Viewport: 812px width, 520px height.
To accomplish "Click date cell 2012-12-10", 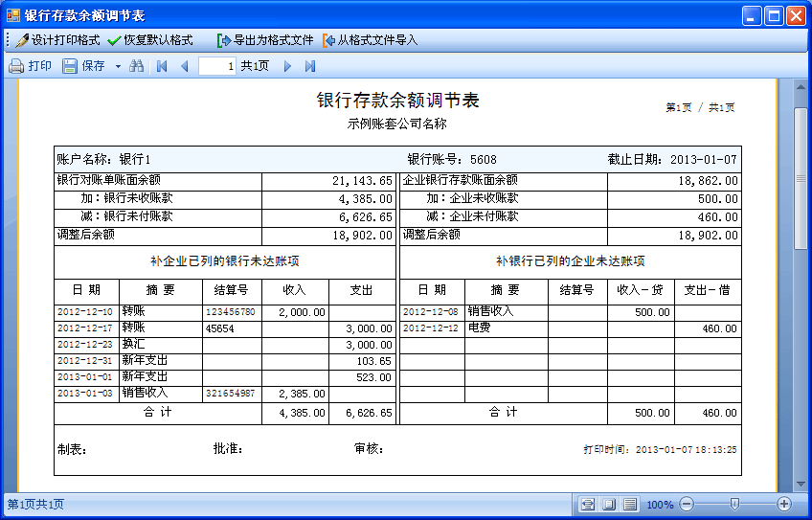I will [x=85, y=312].
